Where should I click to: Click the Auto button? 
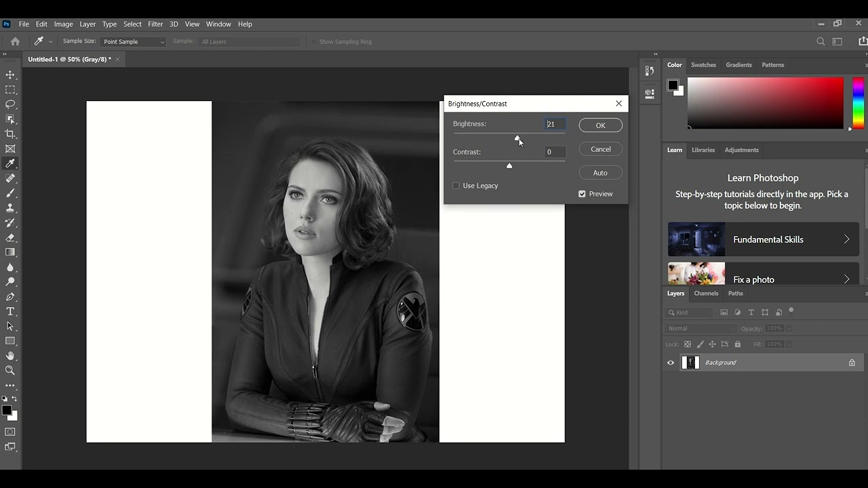600,173
